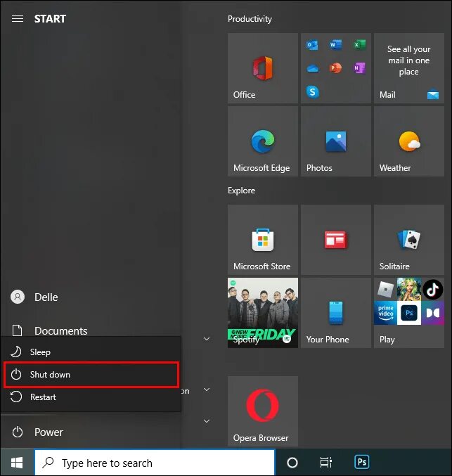
Task: Click the Explore group heading
Action: [x=242, y=191]
